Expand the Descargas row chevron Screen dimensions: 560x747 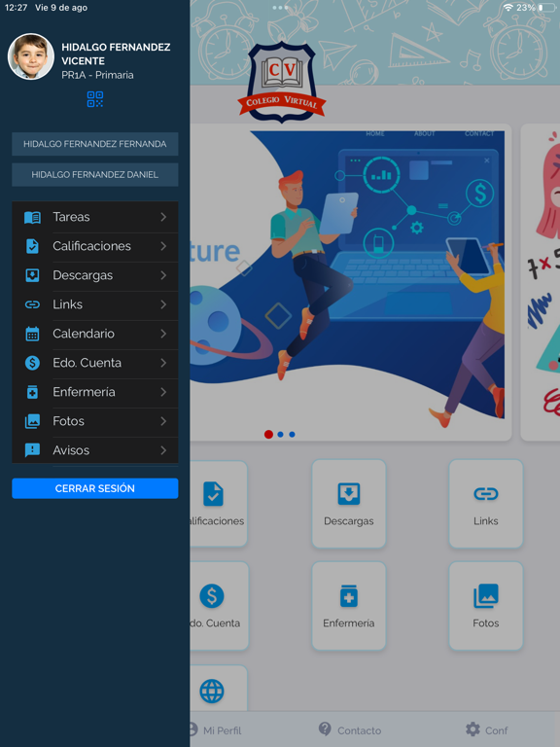pyautogui.click(x=163, y=275)
